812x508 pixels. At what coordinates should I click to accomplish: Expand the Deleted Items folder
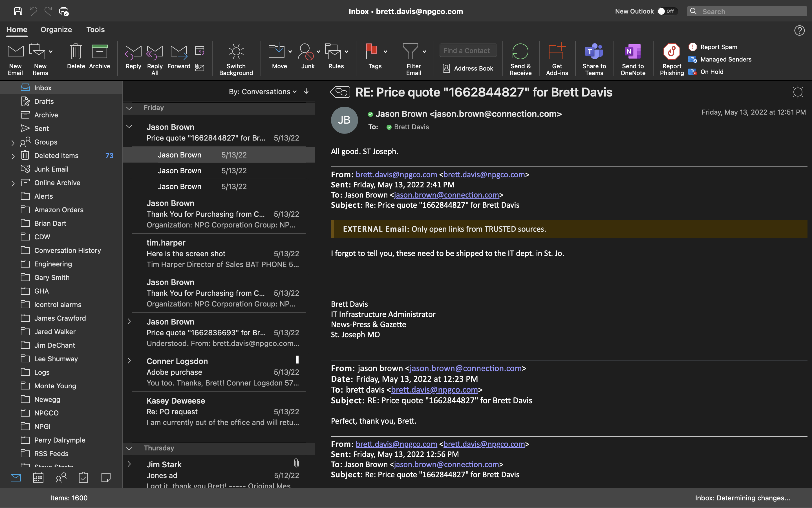pos(13,156)
